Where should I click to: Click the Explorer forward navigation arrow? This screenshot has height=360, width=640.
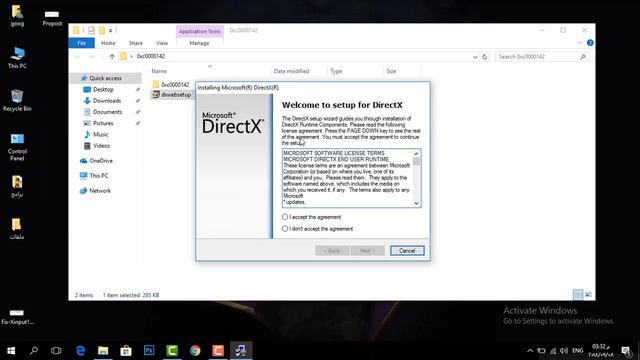point(91,57)
